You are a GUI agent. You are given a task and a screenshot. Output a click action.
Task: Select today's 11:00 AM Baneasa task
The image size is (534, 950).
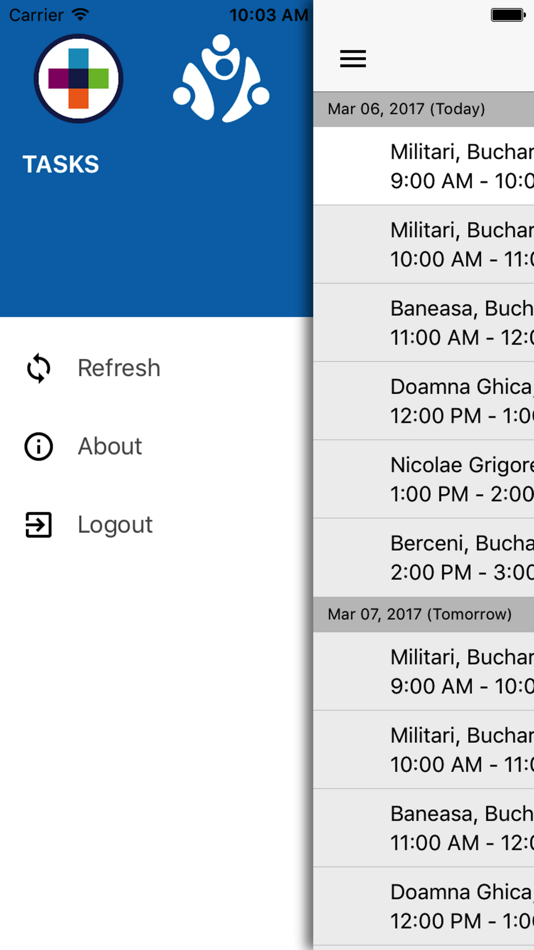pyautogui.click(x=424, y=322)
